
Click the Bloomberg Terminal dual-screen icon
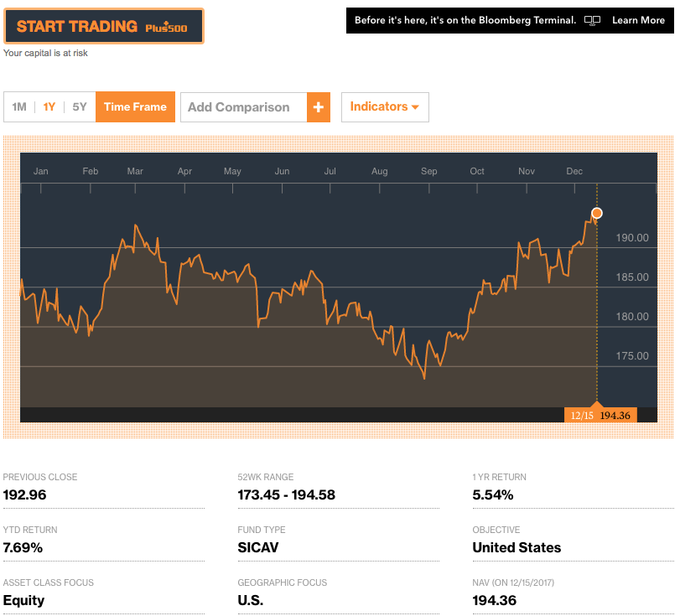(x=592, y=20)
